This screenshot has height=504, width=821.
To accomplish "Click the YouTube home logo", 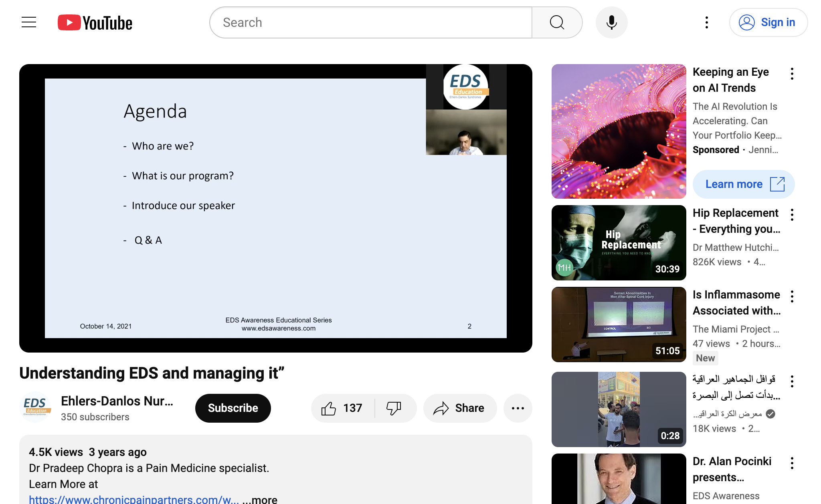I will (95, 23).
